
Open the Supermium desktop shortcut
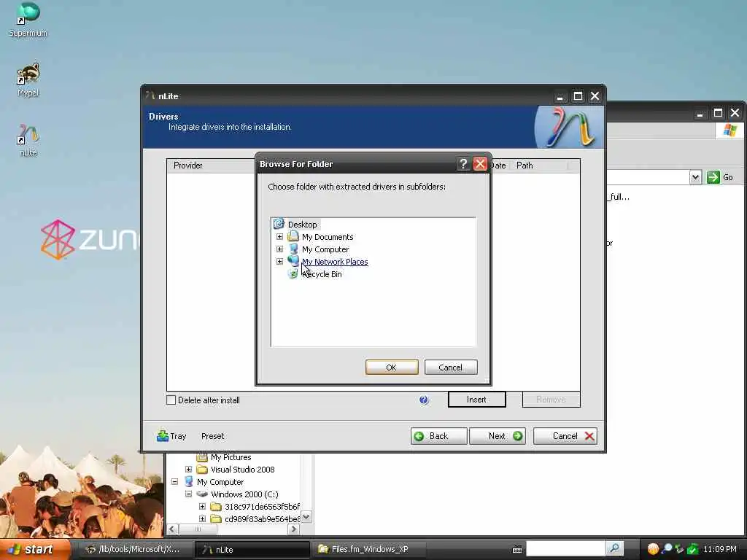coord(28,20)
